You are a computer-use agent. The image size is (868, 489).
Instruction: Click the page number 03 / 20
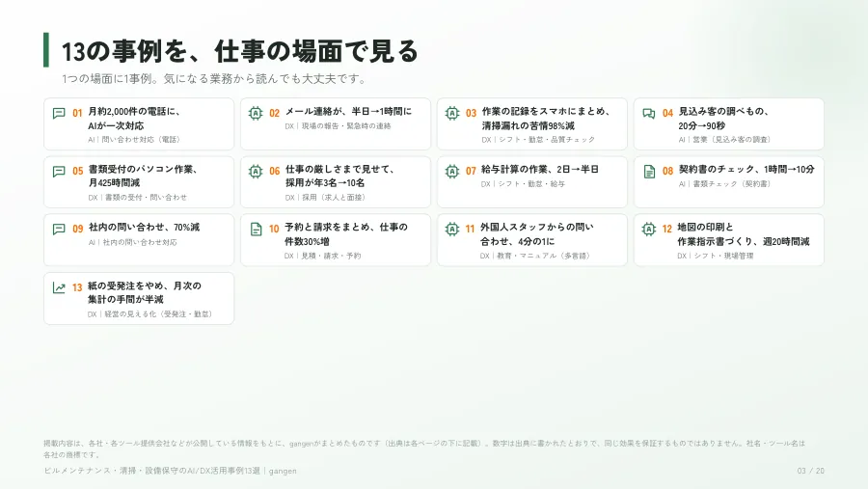coord(810,471)
